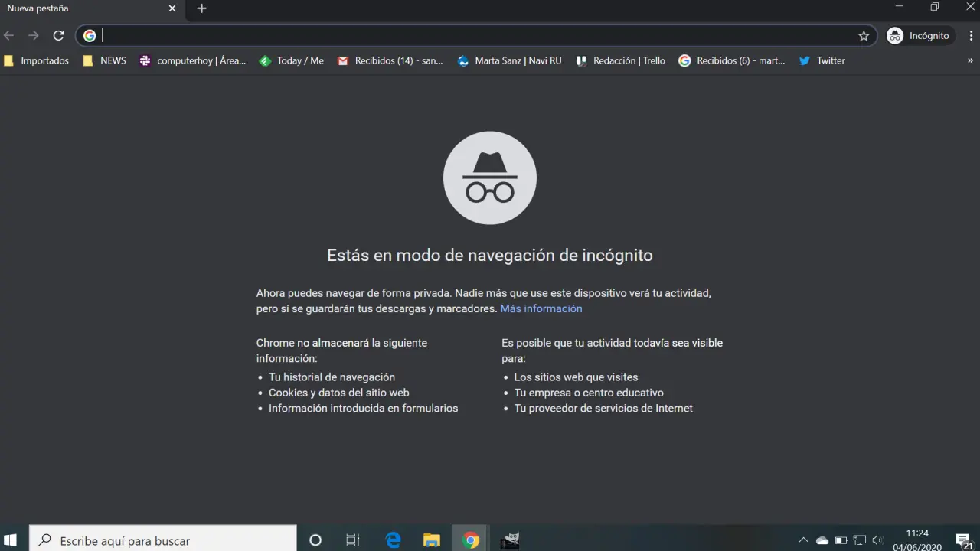
Task: Open the Redacción Trello bookmark
Action: [x=621, y=60]
